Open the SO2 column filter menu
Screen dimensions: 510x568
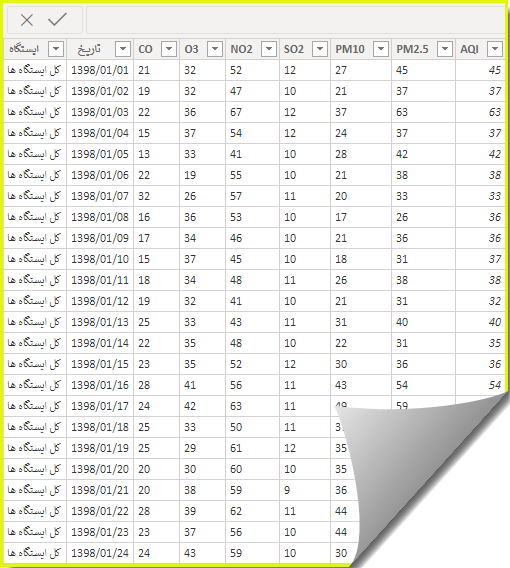(320, 49)
